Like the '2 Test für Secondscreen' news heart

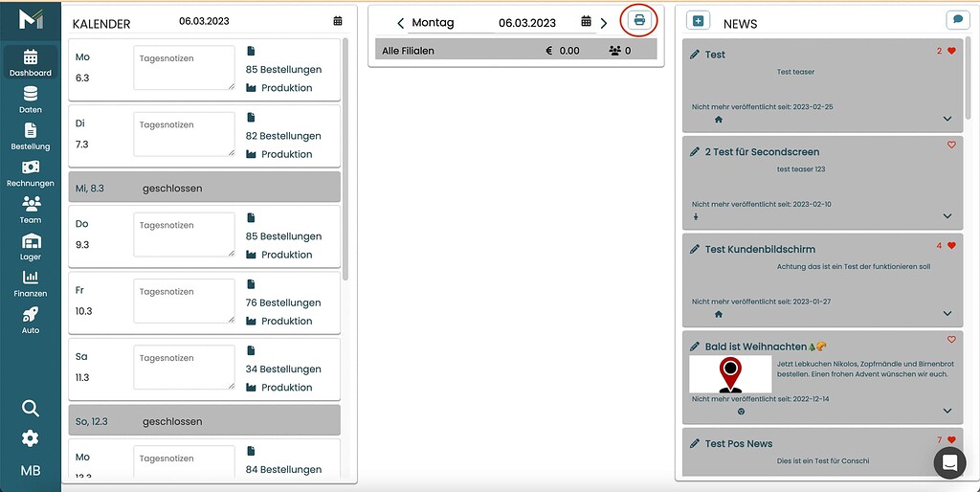951,145
